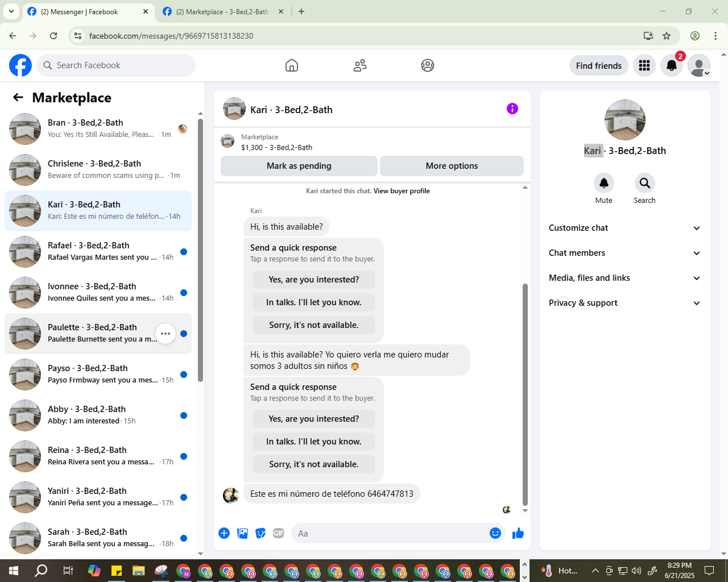728x582 pixels.
Task: Open the Groups icon in top navigation
Action: (428, 65)
